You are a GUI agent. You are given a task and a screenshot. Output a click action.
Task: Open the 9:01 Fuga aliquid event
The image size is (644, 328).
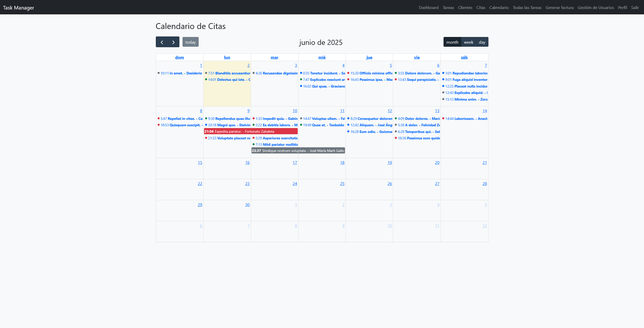465,80
